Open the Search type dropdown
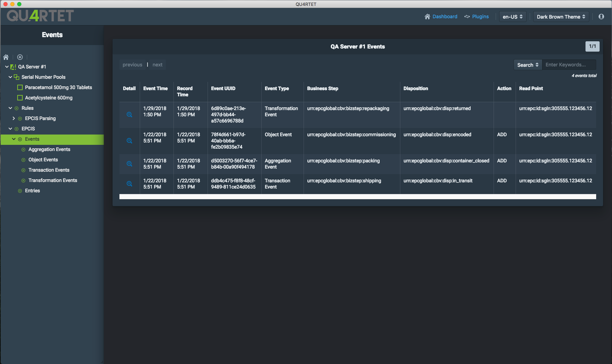 (528, 65)
